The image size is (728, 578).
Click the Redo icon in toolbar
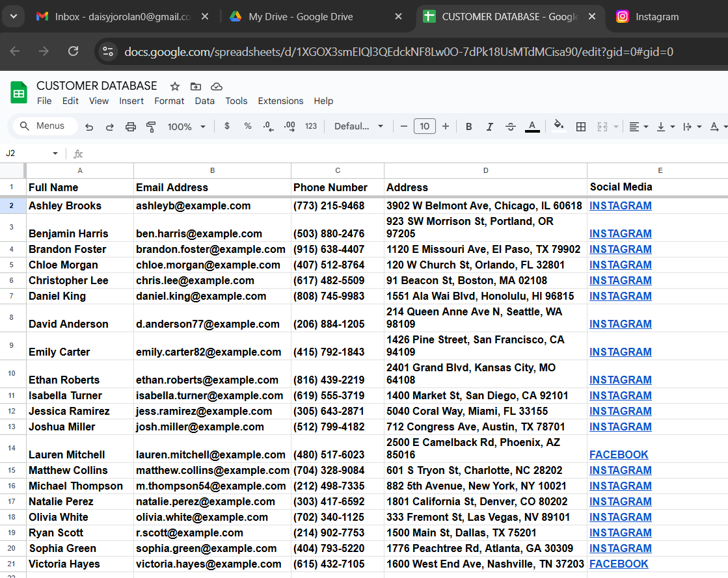pyautogui.click(x=109, y=127)
